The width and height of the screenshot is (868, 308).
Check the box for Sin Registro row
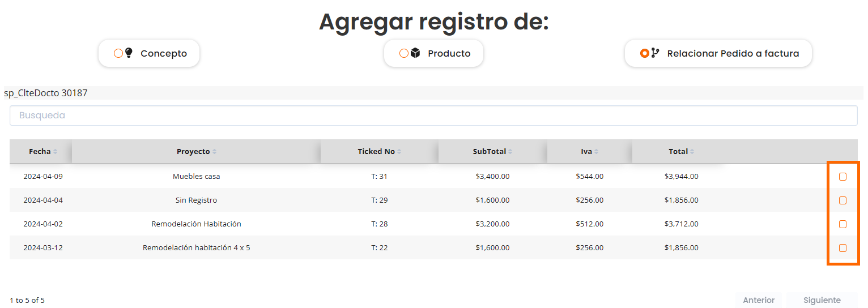click(x=843, y=200)
